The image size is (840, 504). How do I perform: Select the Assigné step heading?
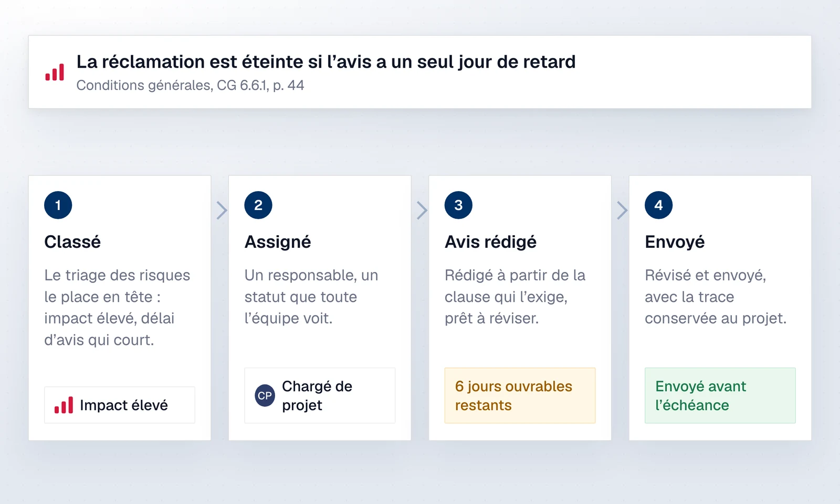tap(278, 242)
